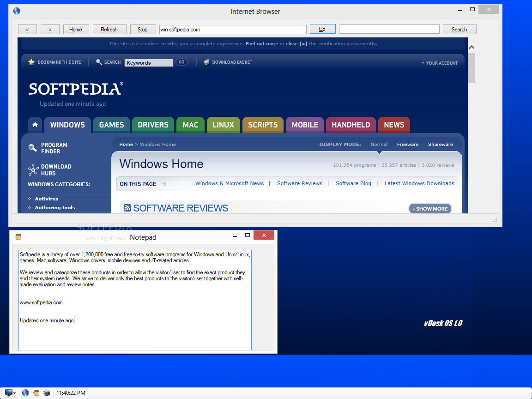Screen dimensions: 532x399
Task: Click the browser vertical scrollbar thumb
Action: [472, 67]
